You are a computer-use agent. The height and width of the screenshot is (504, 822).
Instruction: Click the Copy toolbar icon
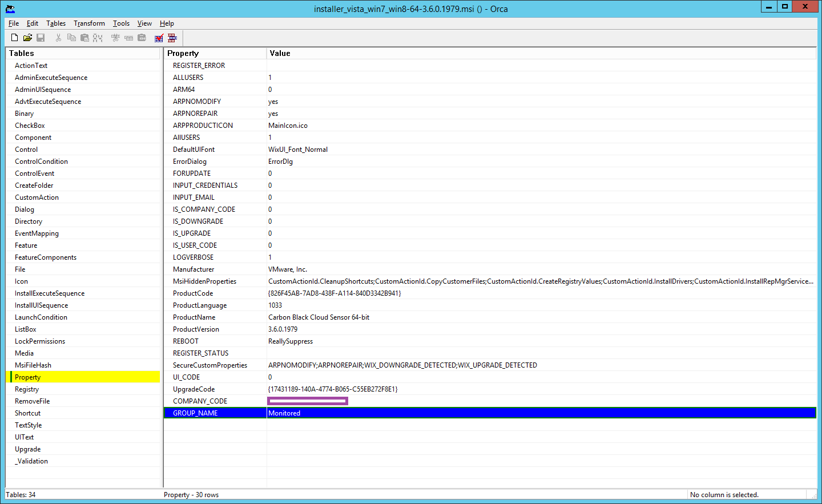click(71, 38)
